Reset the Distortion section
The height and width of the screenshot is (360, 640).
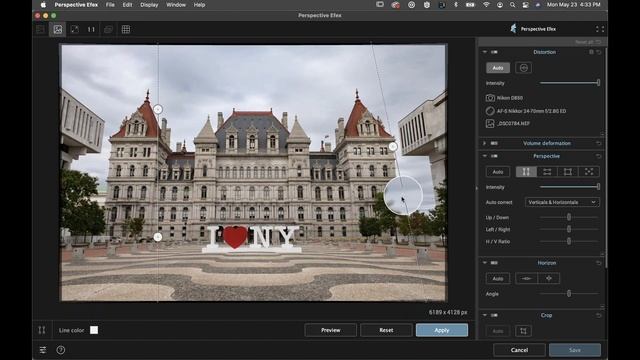point(599,52)
